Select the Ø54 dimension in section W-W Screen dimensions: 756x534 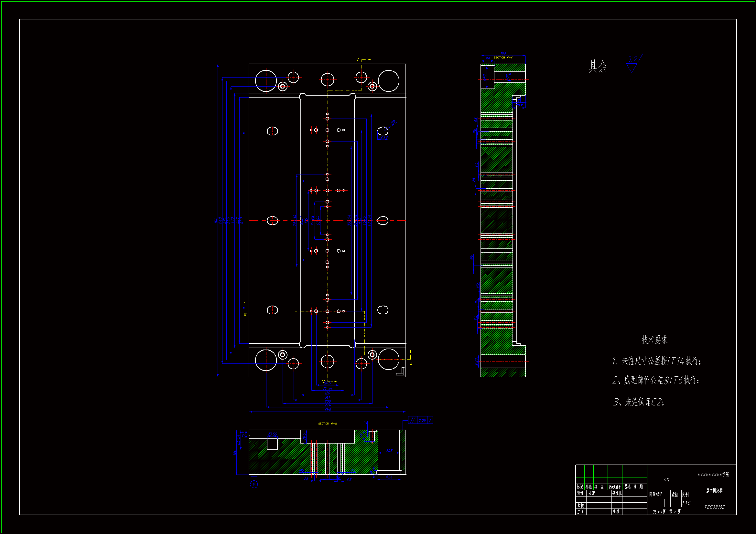point(389,477)
